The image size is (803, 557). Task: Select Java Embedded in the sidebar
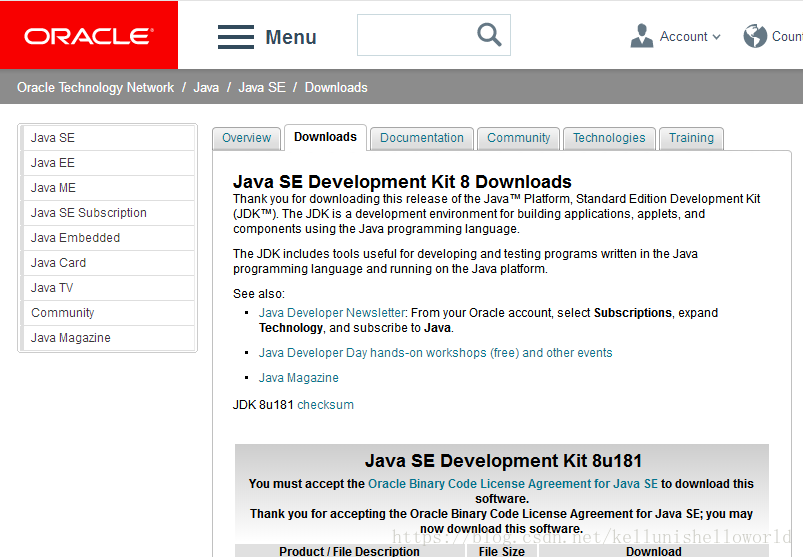pos(109,238)
